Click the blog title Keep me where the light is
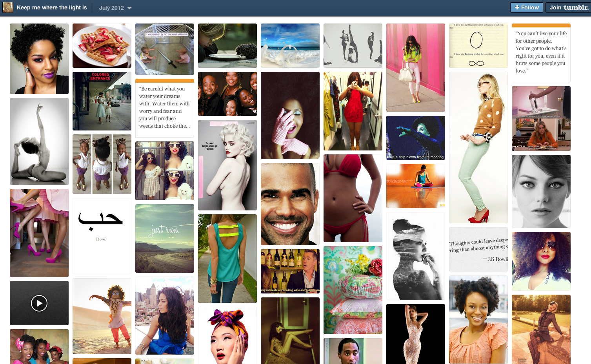591x364 pixels. pyautogui.click(x=51, y=7)
